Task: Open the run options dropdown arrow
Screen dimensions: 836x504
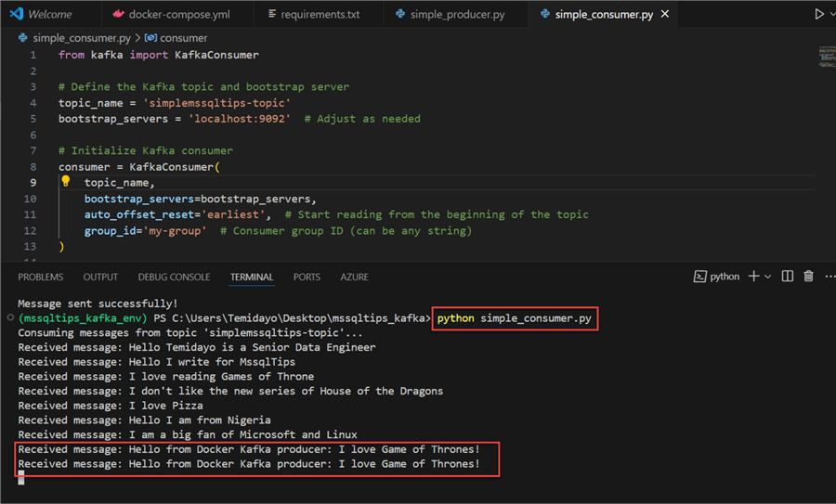Action: point(832,14)
